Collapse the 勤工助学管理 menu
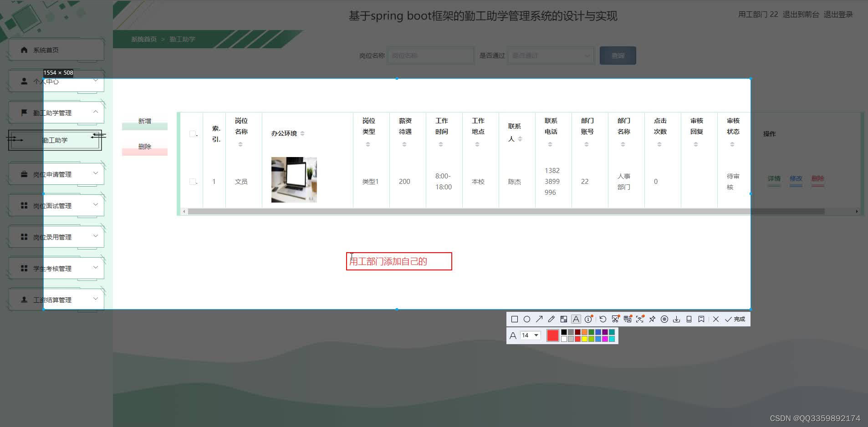The image size is (868, 427). 56,113
